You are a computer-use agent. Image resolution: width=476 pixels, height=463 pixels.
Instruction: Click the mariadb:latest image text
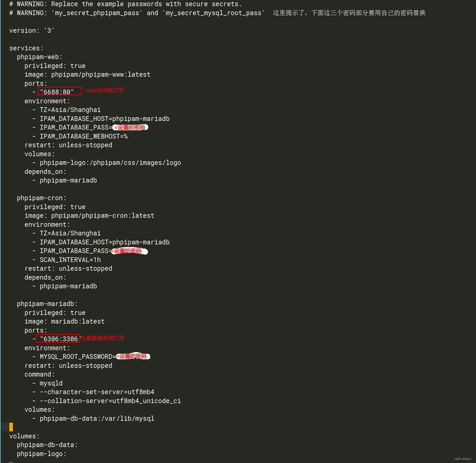pos(78,321)
